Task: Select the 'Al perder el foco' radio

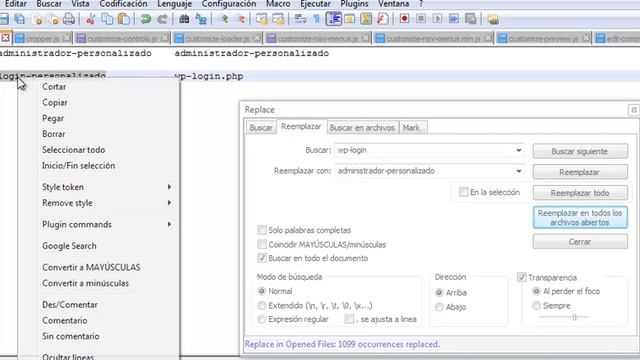Action: [x=536, y=291]
